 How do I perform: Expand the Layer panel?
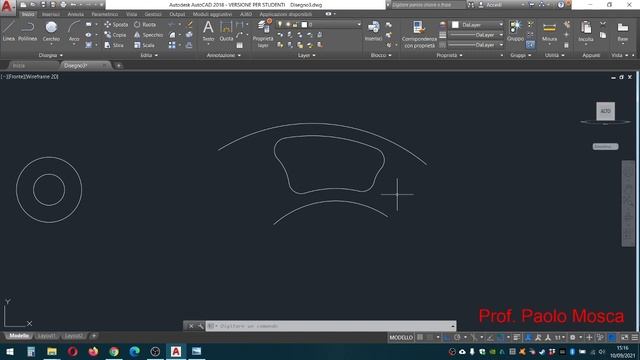[x=306, y=55]
